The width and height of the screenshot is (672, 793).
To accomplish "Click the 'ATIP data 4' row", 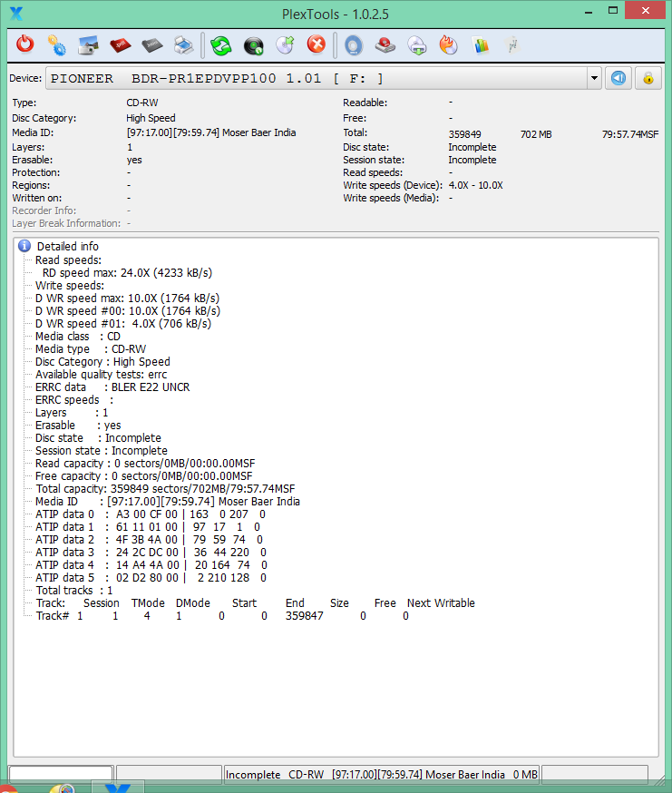I will point(151,565).
